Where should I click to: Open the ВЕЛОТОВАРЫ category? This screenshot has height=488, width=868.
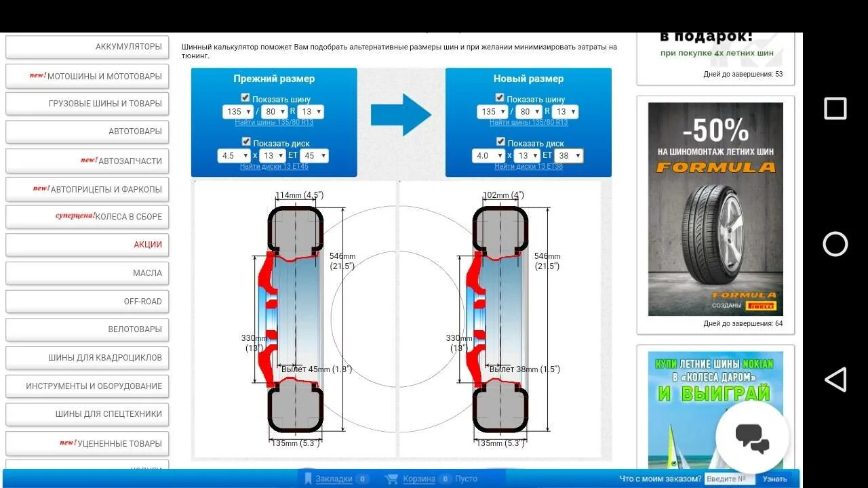point(87,329)
